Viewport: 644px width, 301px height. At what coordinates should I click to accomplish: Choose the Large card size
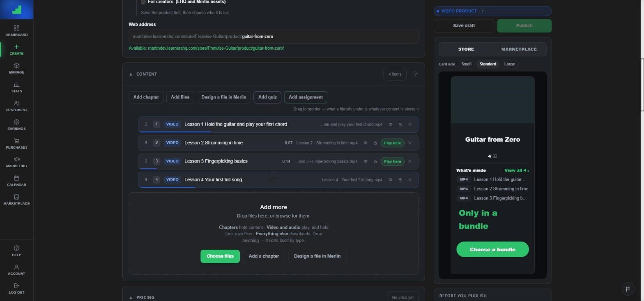click(509, 64)
